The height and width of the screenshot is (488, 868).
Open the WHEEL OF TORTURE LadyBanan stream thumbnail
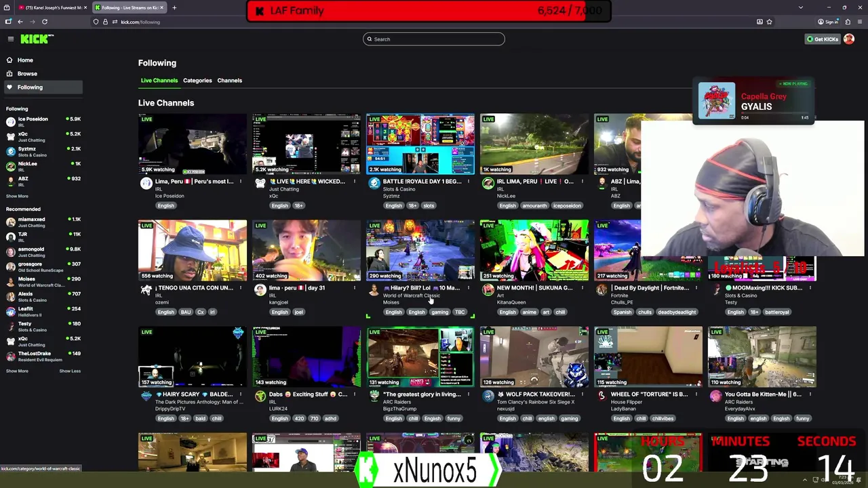(x=648, y=357)
